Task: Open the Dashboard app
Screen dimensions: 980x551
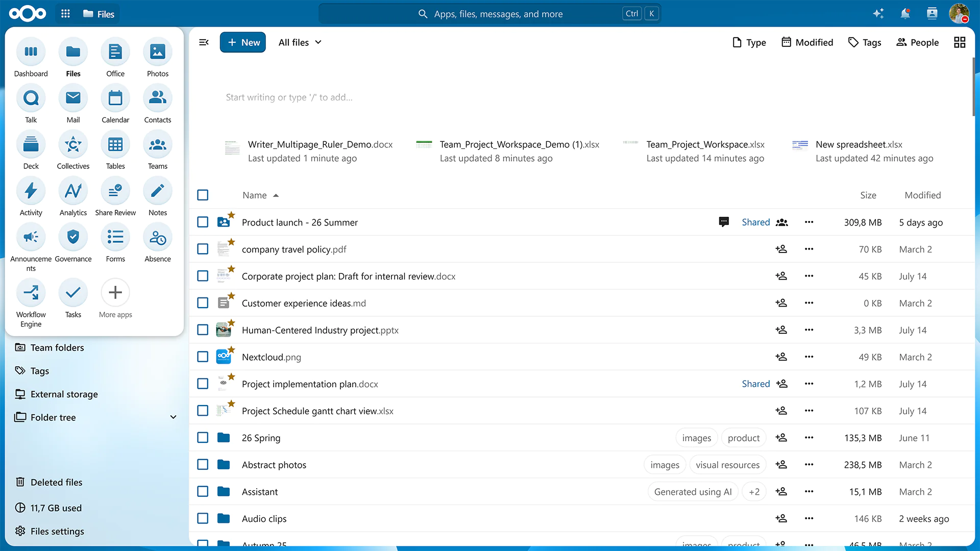Action: [x=31, y=57]
